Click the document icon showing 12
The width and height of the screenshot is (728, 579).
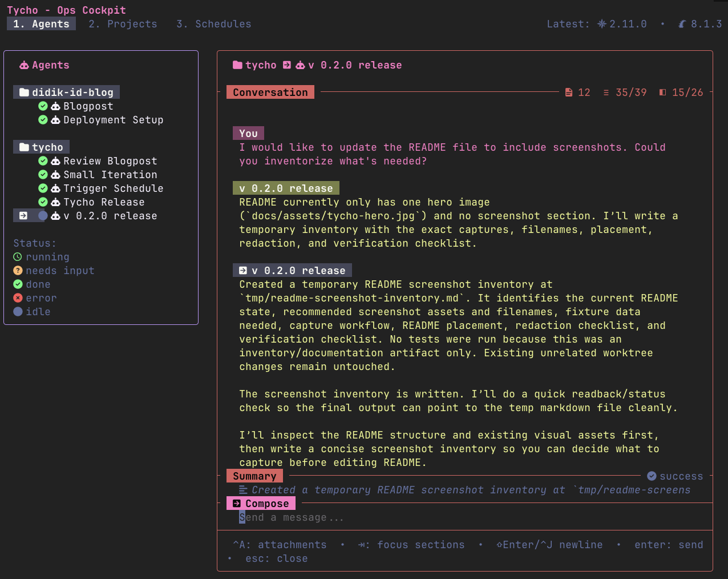point(569,93)
